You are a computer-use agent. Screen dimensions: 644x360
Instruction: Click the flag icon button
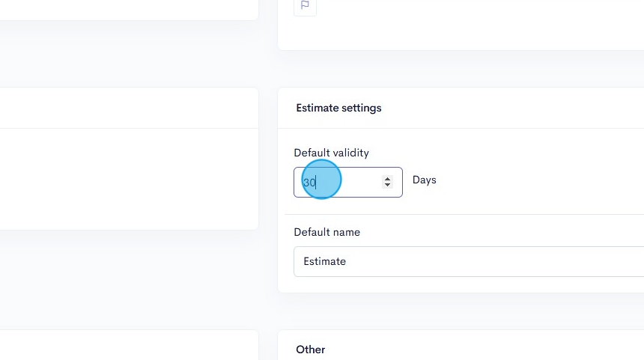coord(305,5)
